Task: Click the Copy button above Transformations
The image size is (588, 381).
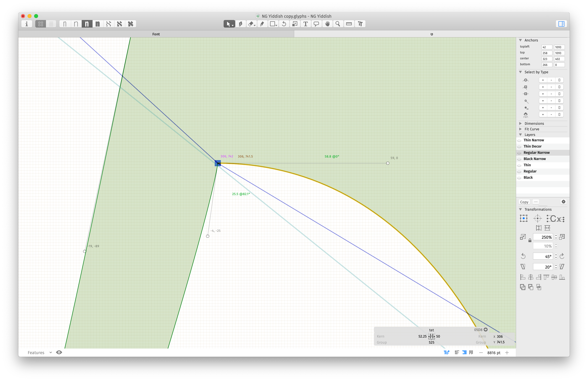Action: tap(524, 202)
